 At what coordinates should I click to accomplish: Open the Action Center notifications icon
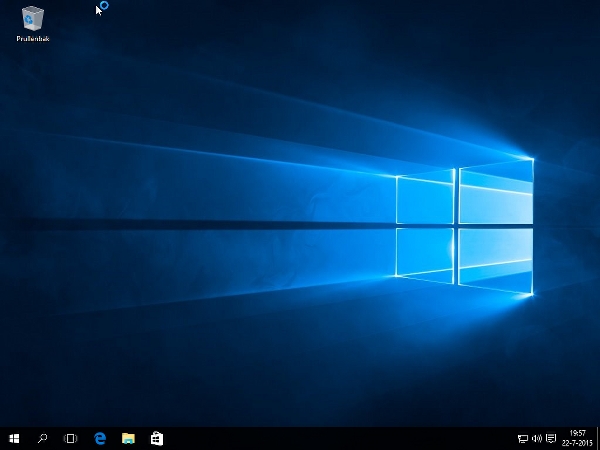pos(551,438)
